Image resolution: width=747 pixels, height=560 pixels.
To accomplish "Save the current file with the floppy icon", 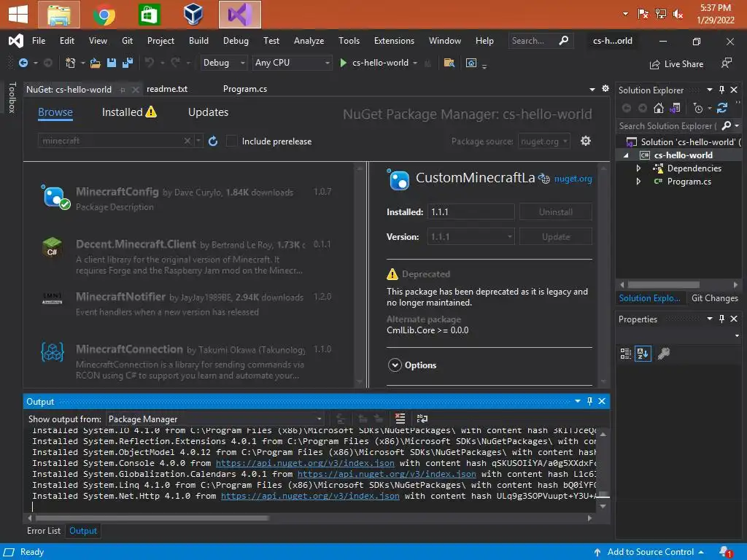I will tap(112, 63).
